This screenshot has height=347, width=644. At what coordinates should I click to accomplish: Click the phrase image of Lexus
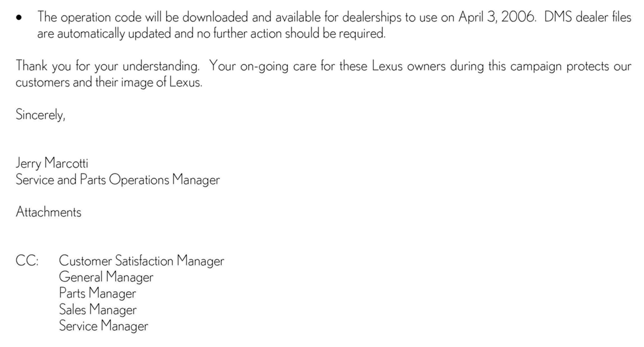point(161,83)
